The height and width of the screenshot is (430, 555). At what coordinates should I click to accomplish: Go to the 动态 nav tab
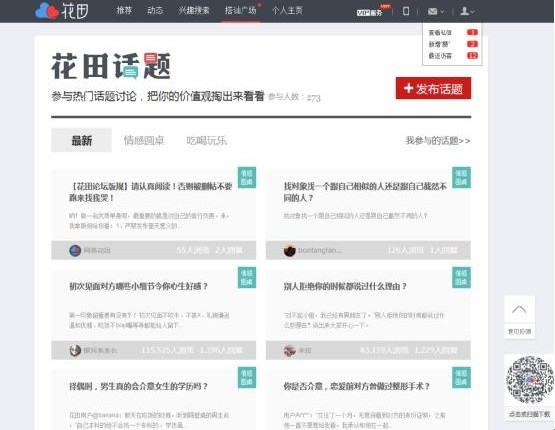point(155,10)
